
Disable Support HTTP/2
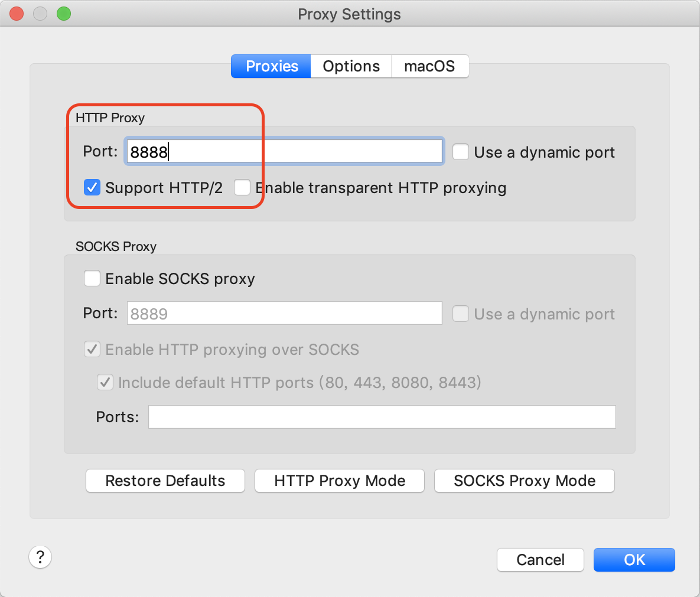pos(92,187)
